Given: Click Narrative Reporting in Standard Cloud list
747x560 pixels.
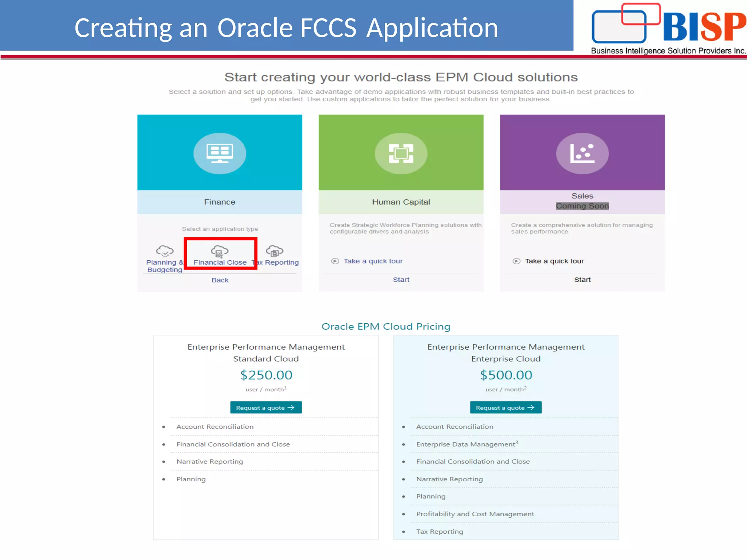Looking at the screenshot, I should click(210, 462).
